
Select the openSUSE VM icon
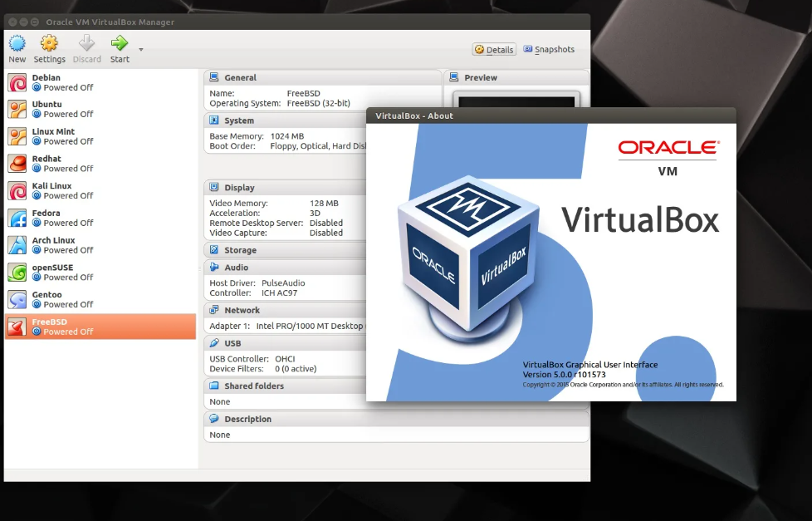coord(17,273)
